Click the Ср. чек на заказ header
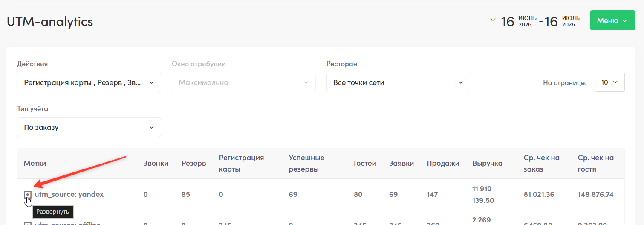The image size is (644, 225). click(541, 164)
